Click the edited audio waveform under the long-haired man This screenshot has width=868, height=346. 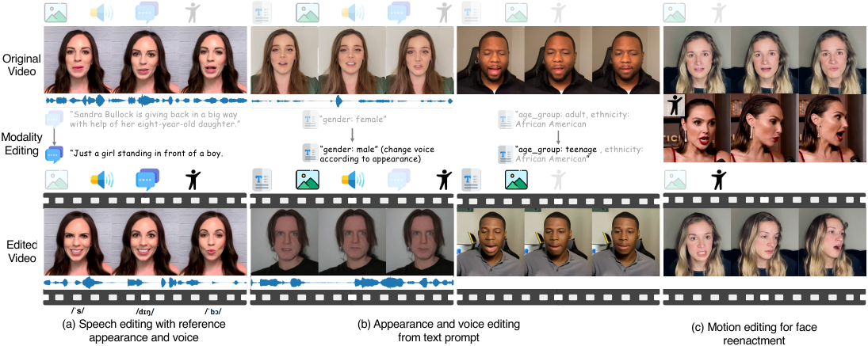click(352, 283)
